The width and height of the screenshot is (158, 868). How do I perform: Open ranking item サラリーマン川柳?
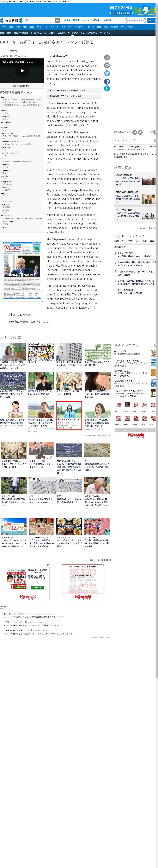(x=136, y=254)
